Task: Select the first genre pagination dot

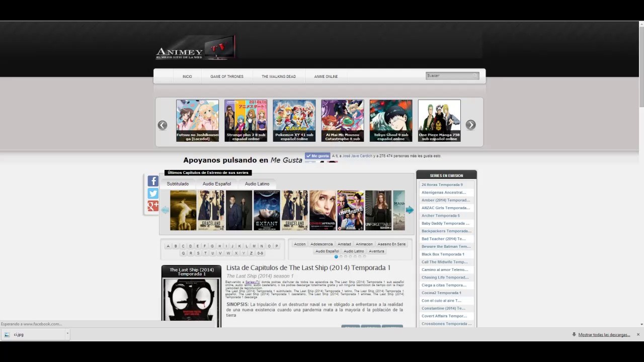Action: pos(336,257)
